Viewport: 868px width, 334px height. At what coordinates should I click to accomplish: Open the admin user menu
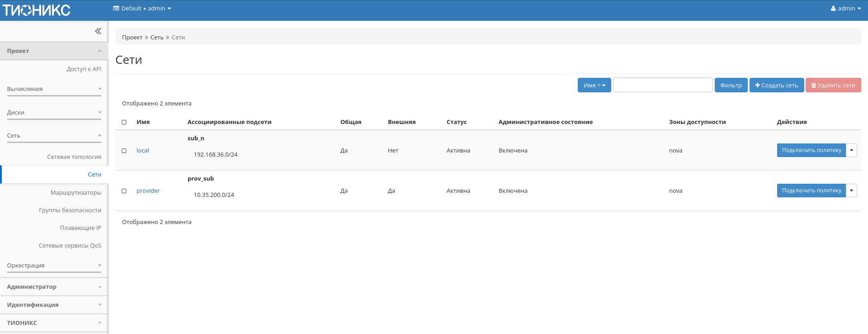pos(845,9)
